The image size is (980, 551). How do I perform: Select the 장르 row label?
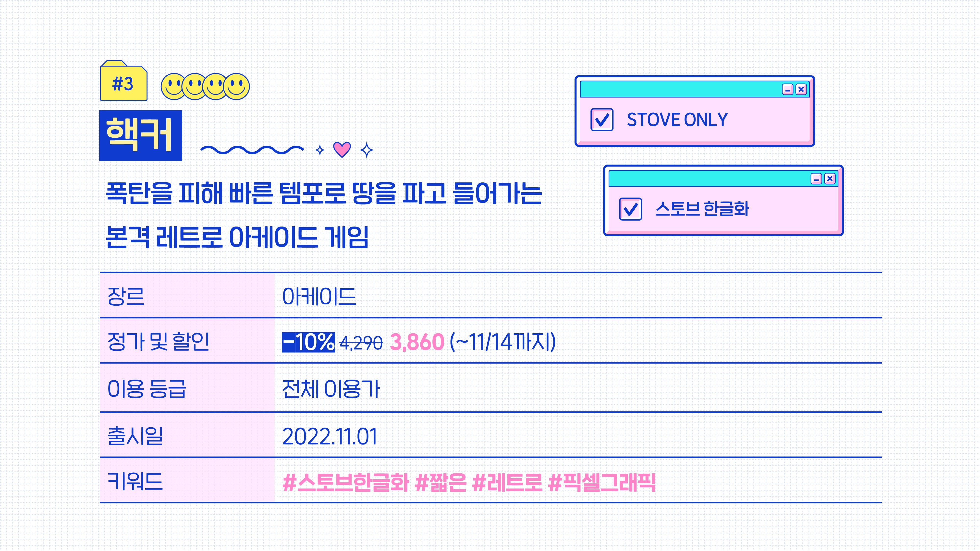[126, 296]
